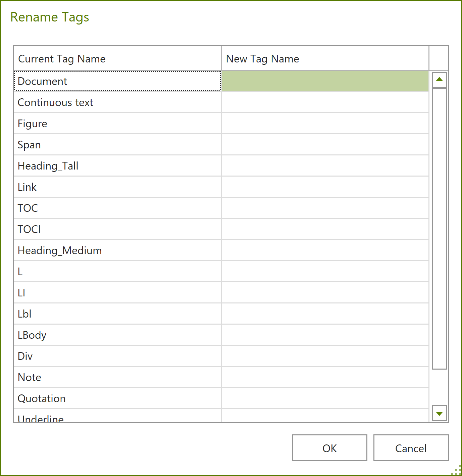Screen dimensions: 462x476
Task: Edit new tag name for Div
Action: pyautogui.click(x=325, y=356)
